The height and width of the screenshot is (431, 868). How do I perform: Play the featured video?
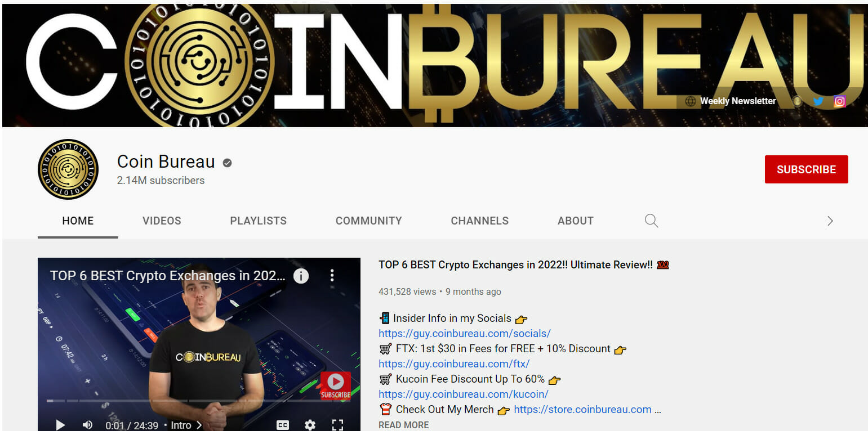click(60, 425)
